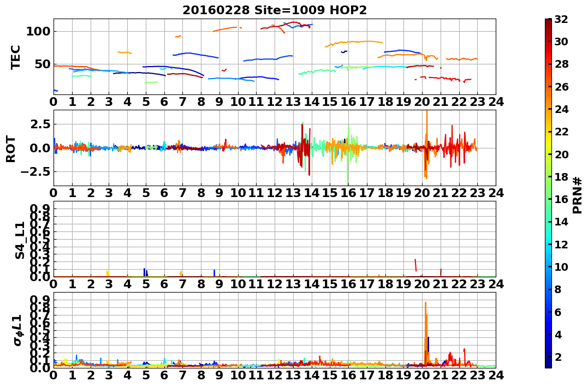
Task: Click the plot title '20160228 Site=1009 HOP2'
Action: click(275, 10)
